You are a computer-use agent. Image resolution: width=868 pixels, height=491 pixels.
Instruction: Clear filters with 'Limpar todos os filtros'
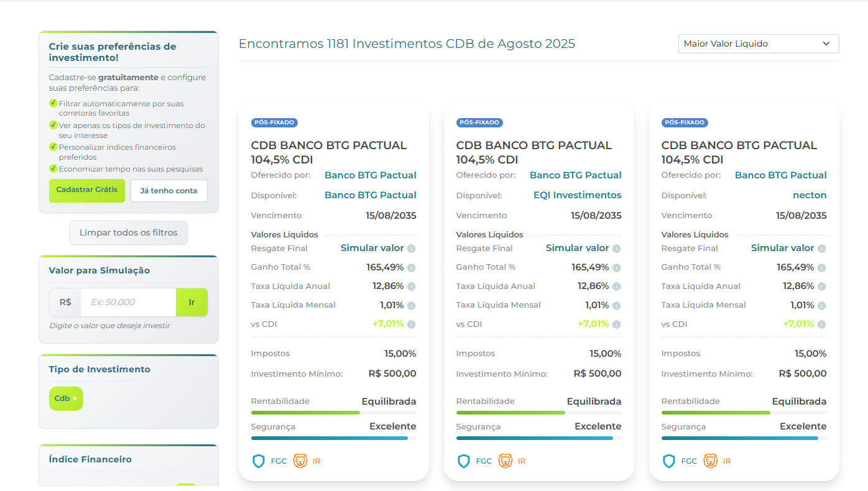128,232
